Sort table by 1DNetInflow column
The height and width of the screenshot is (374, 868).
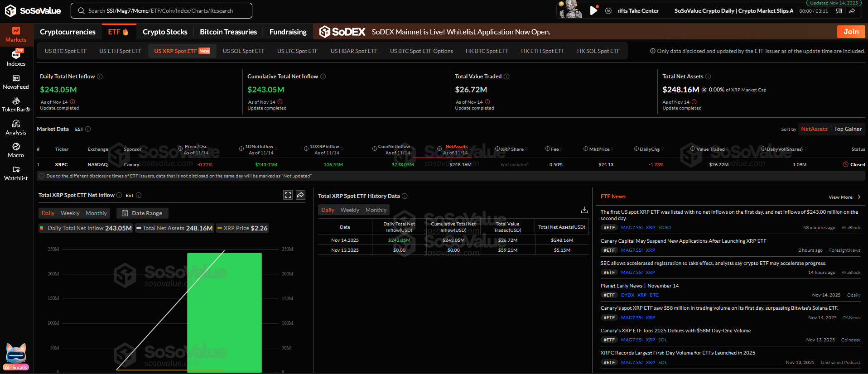tap(259, 149)
